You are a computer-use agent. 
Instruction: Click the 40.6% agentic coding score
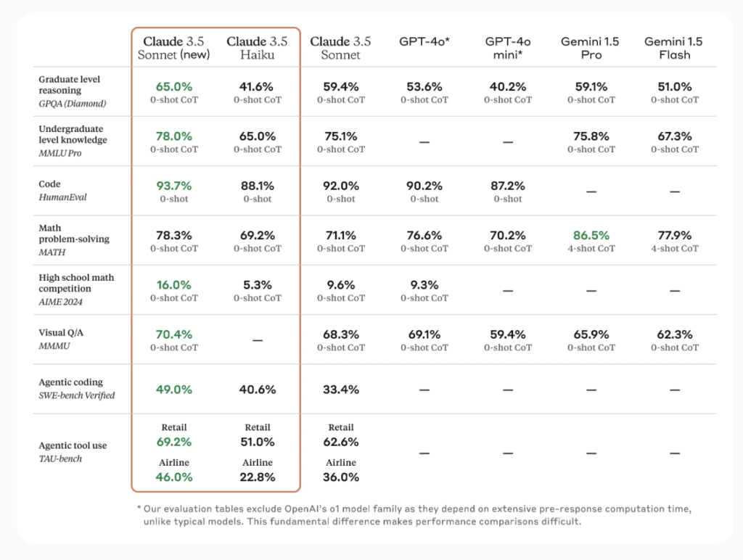pos(258,390)
